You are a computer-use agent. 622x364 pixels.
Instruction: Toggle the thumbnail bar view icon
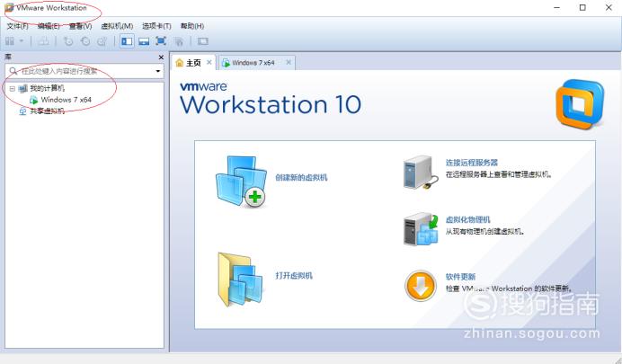coord(144,40)
